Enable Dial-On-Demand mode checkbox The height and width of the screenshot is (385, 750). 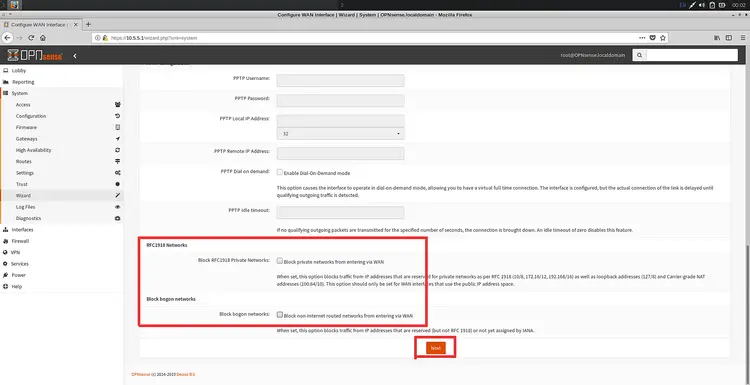click(280, 172)
